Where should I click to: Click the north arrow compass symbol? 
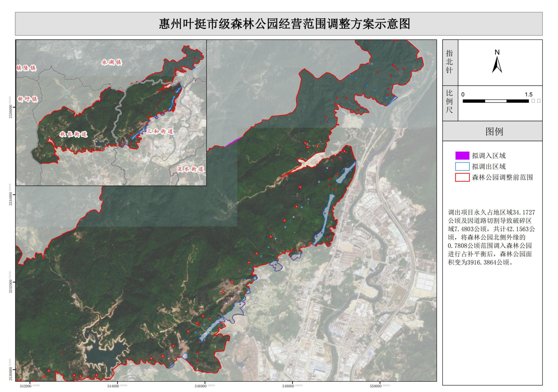[x=497, y=65]
